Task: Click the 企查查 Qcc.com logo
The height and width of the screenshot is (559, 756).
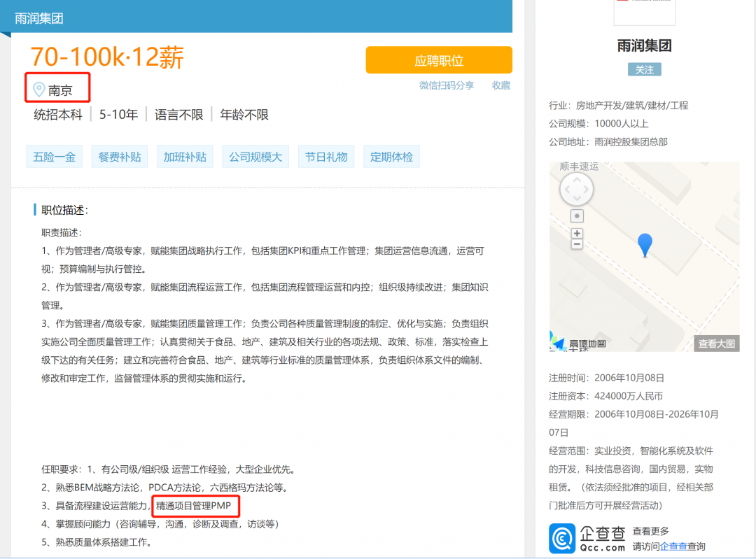Action: (x=587, y=538)
